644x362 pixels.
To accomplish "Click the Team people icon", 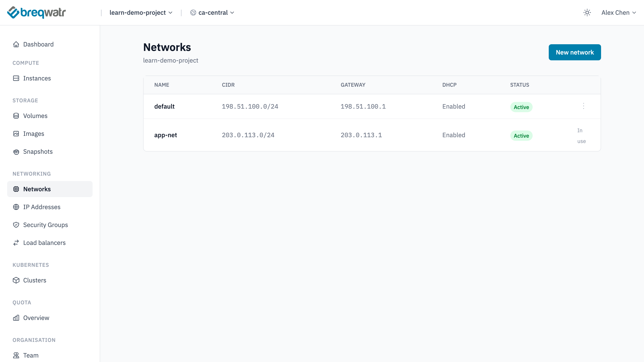I will (x=16, y=355).
